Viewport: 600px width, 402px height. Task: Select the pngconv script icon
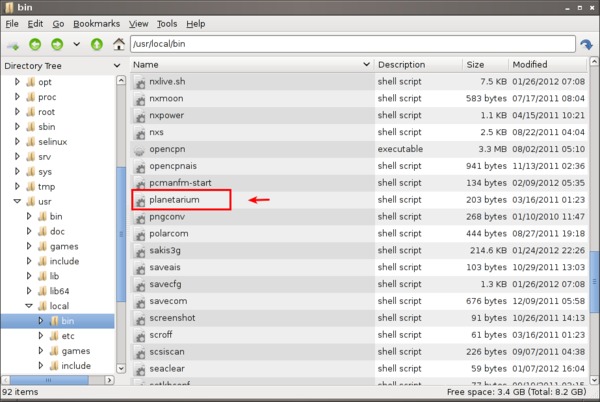coord(140,217)
